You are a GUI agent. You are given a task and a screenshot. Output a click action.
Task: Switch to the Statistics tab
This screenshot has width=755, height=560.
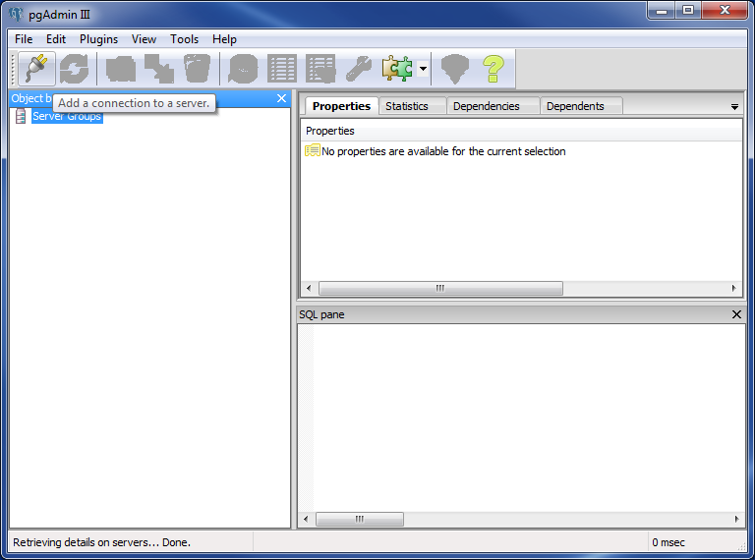pos(407,106)
